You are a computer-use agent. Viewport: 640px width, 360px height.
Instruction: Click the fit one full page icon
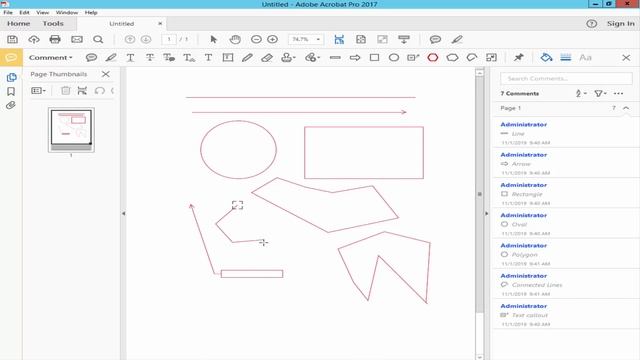(x=361, y=39)
